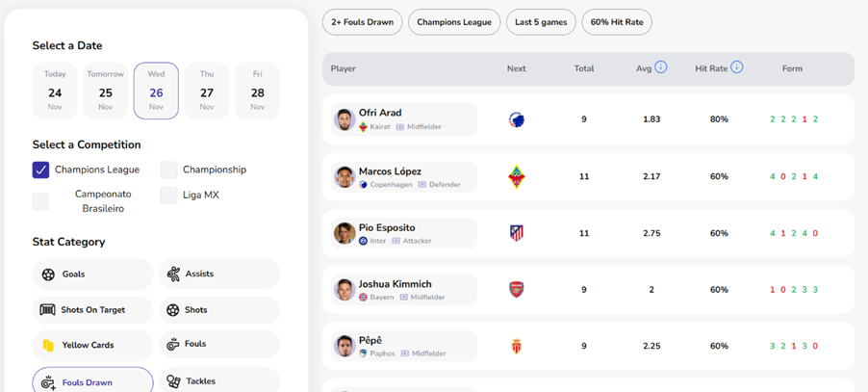
Task: Click Ofri Arad's next opponent club badge
Action: 517,119
